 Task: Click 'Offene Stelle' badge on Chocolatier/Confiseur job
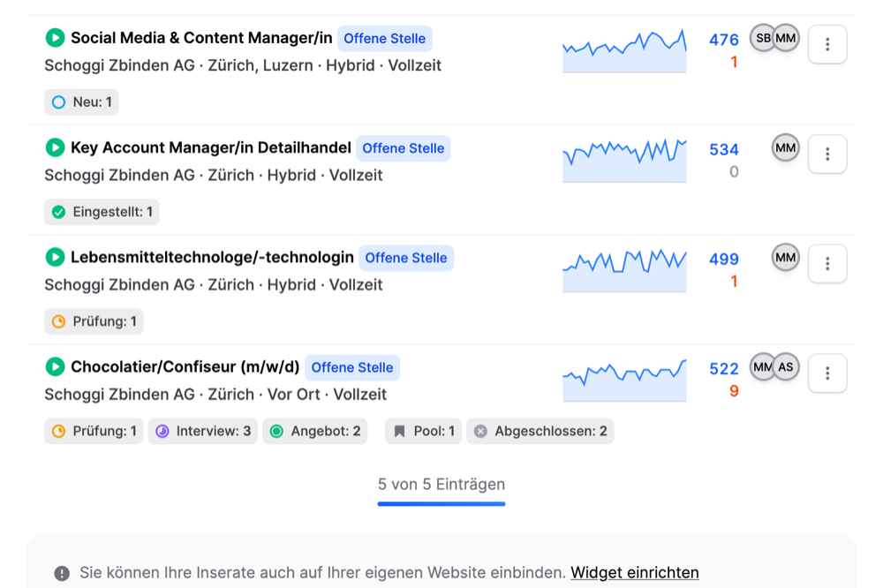click(x=352, y=368)
